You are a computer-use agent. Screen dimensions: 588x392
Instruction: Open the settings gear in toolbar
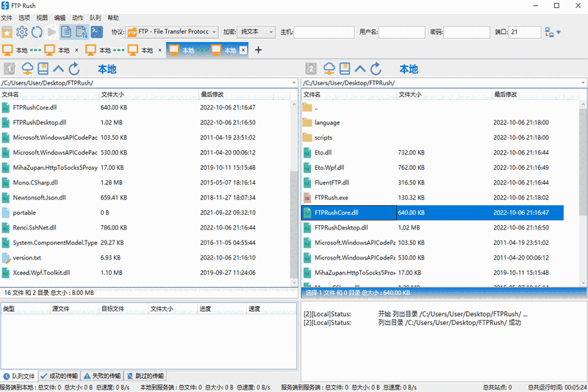tap(22, 32)
